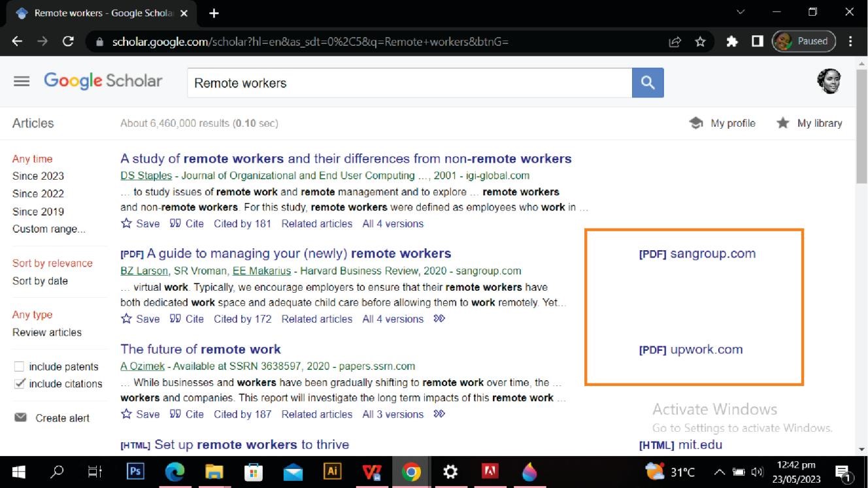Click the Cite quote icon for the DS Staples article
868x488 pixels.
(x=175, y=223)
